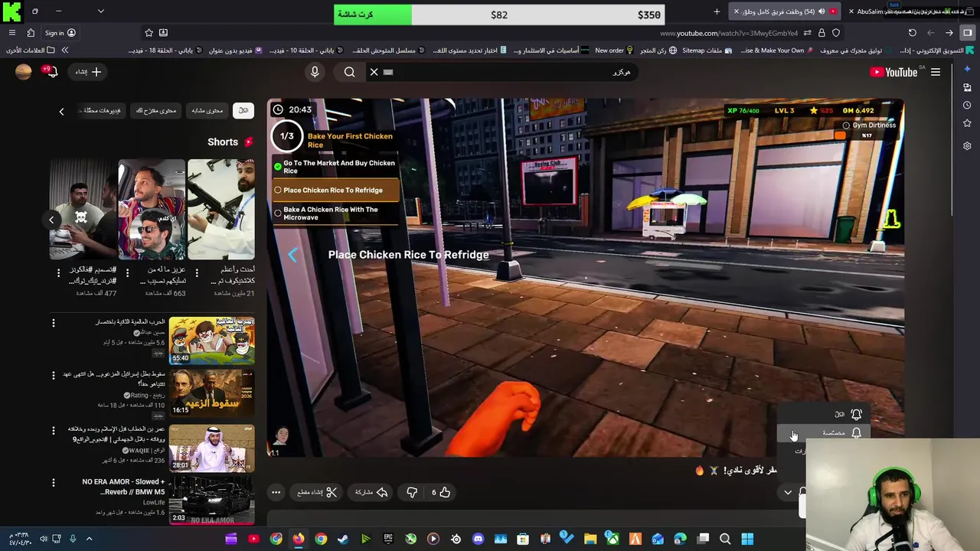Open options for the 16:15 video
The height and width of the screenshot is (551, 980).
coord(54,375)
